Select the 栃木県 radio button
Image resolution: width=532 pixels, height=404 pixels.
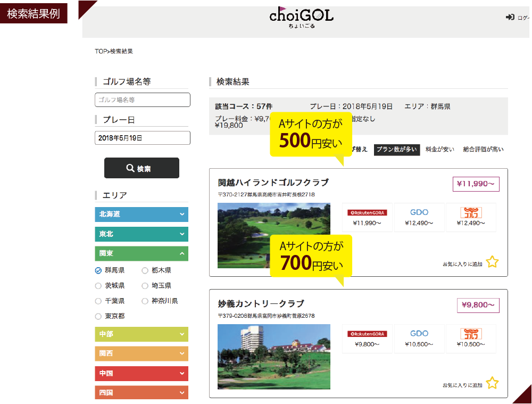pos(145,270)
